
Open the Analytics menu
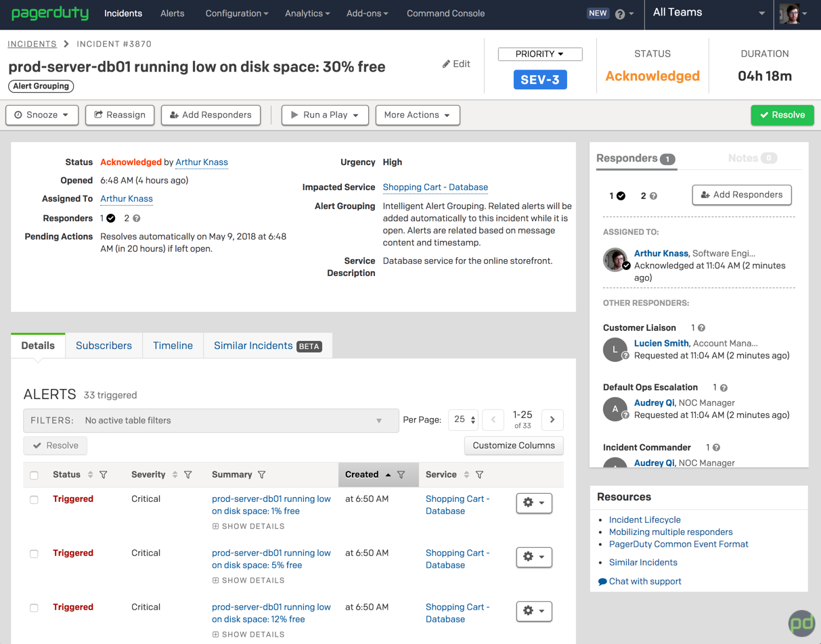[307, 14]
